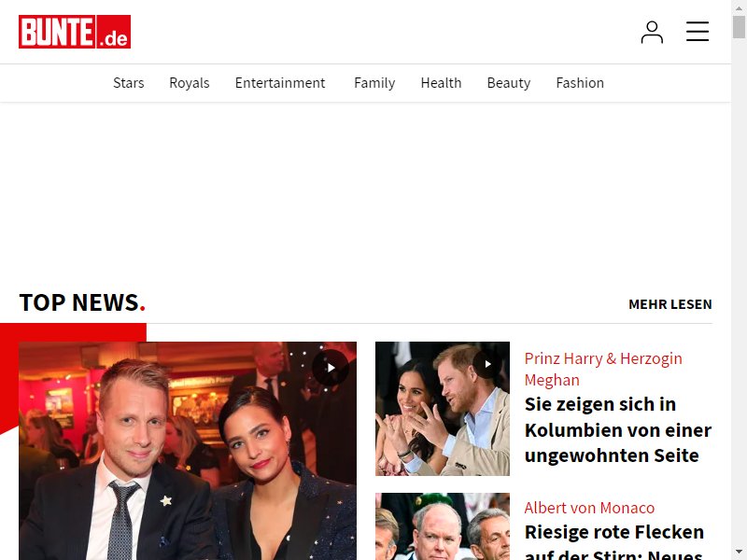
Task: Open the Stars section
Action: coord(129,83)
